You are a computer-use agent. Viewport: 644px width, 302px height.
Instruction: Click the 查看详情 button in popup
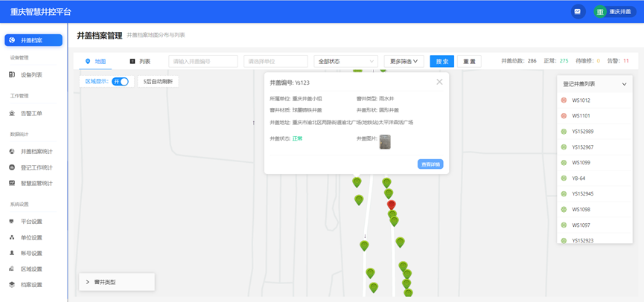[430, 164]
